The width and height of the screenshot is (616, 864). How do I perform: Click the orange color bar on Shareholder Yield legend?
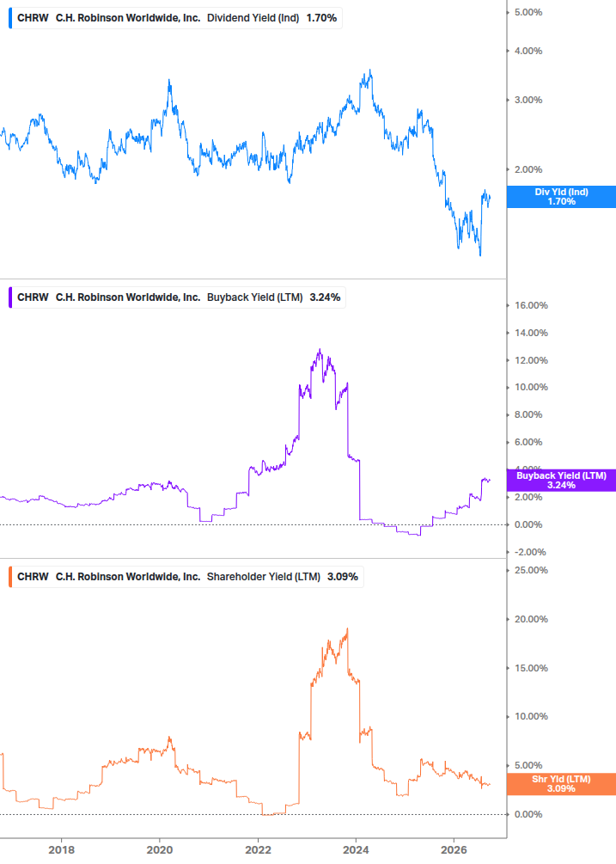pos(10,576)
